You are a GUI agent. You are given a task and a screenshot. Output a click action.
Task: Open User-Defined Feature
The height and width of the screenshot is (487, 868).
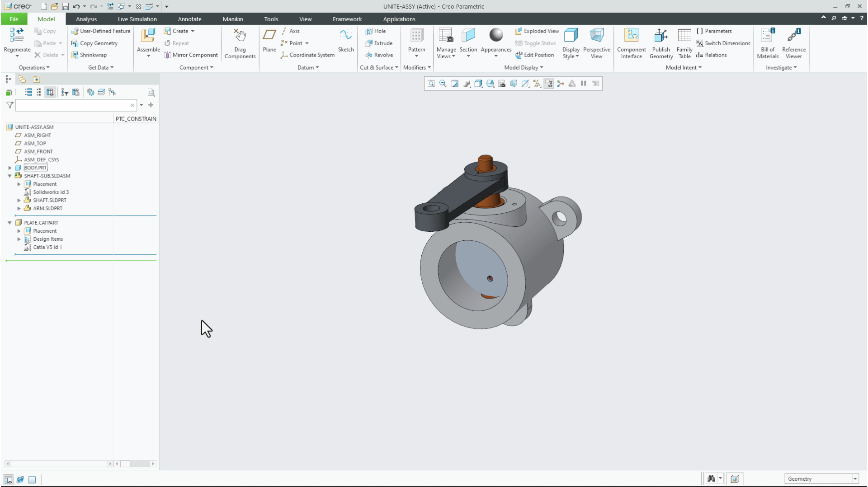click(101, 31)
